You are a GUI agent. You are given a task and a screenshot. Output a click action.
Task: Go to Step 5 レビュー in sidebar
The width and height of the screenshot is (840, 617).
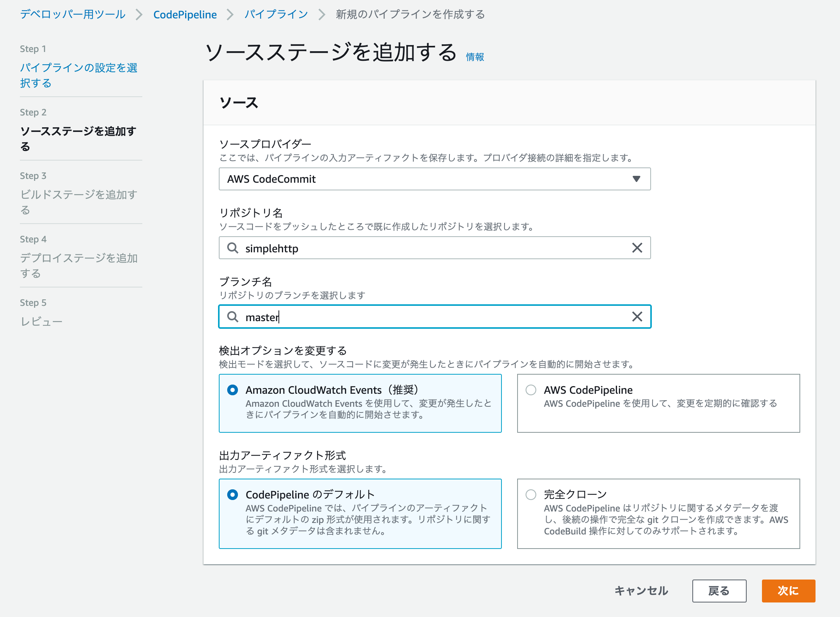[41, 321]
